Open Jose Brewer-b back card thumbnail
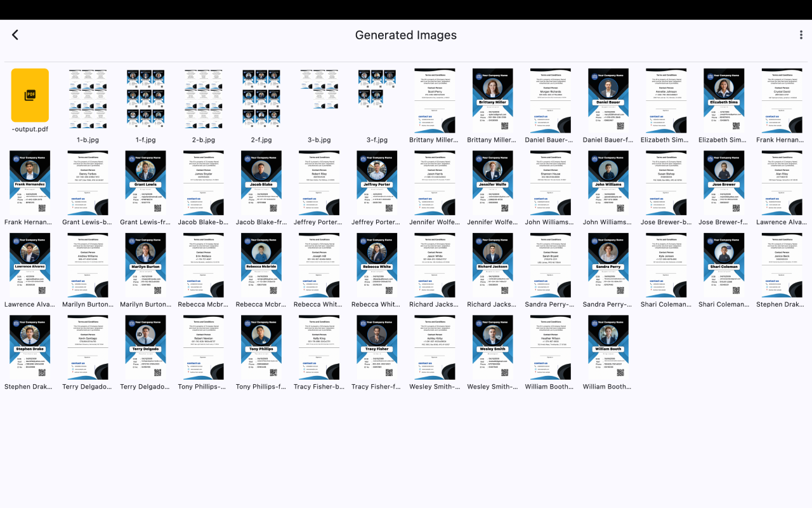 coord(666,183)
